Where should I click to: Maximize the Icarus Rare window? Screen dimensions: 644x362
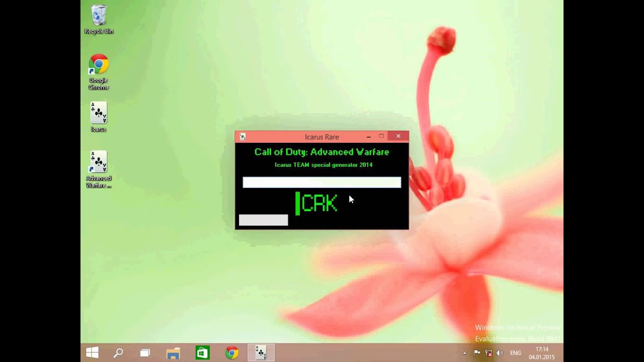point(381,136)
